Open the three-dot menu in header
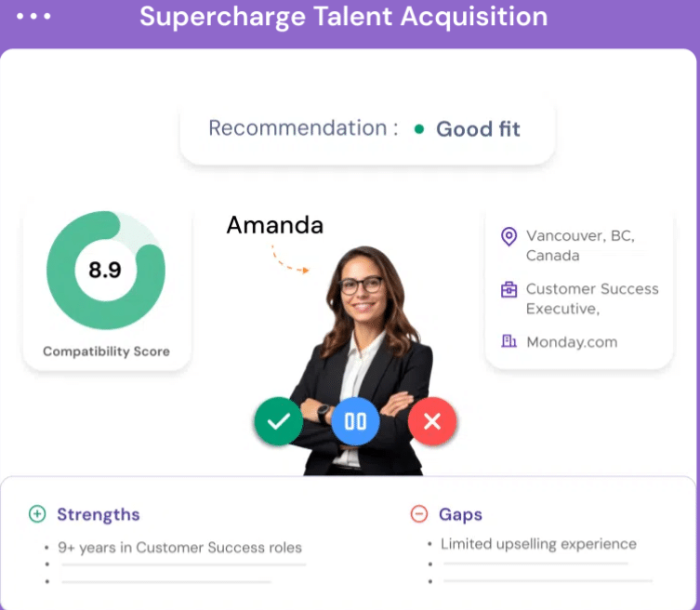 pyautogui.click(x=33, y=17)
